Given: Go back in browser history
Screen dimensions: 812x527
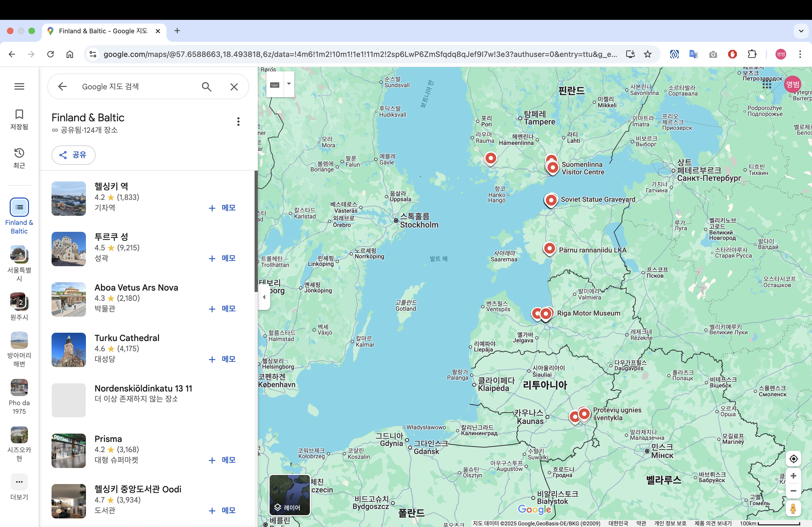Looking at the screenshot, I should pyautogui.click(x=12, y=54).
